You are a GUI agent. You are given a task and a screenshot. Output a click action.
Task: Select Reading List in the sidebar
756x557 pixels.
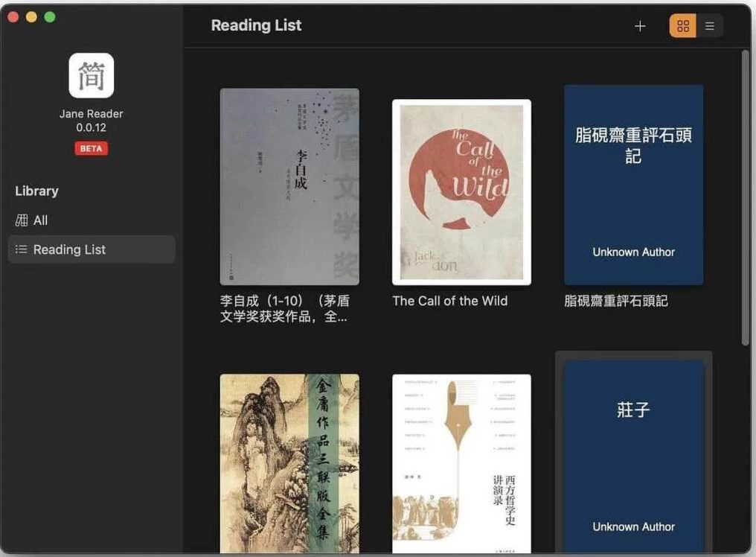[69, 249]
